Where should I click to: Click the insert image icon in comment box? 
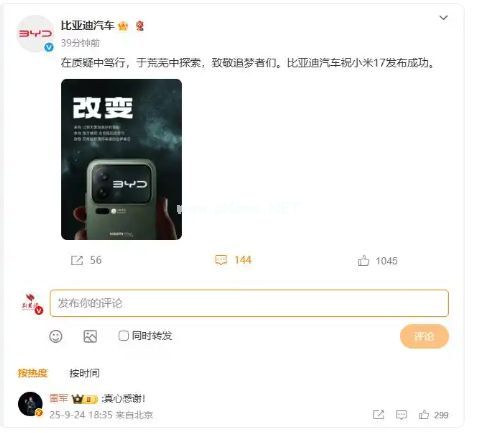coord(90,336)
